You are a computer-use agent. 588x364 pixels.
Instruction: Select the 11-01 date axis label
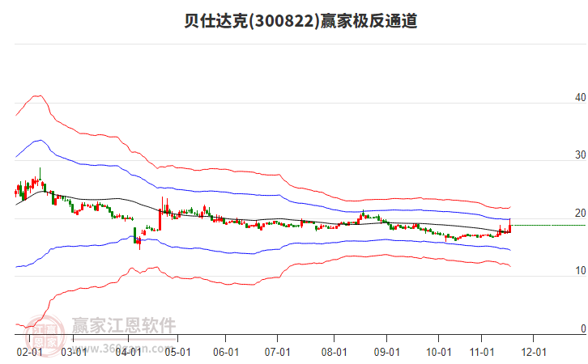(x=482, y=352)
